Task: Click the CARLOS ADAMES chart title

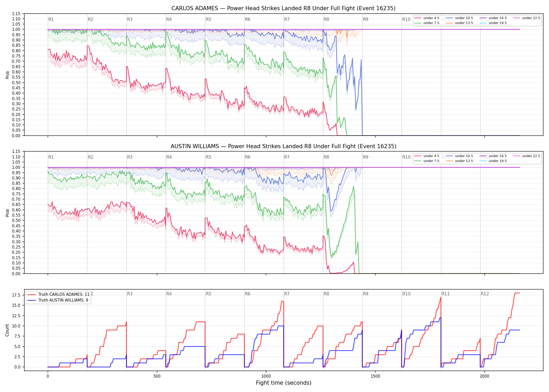Action: (x=283, y=8)
